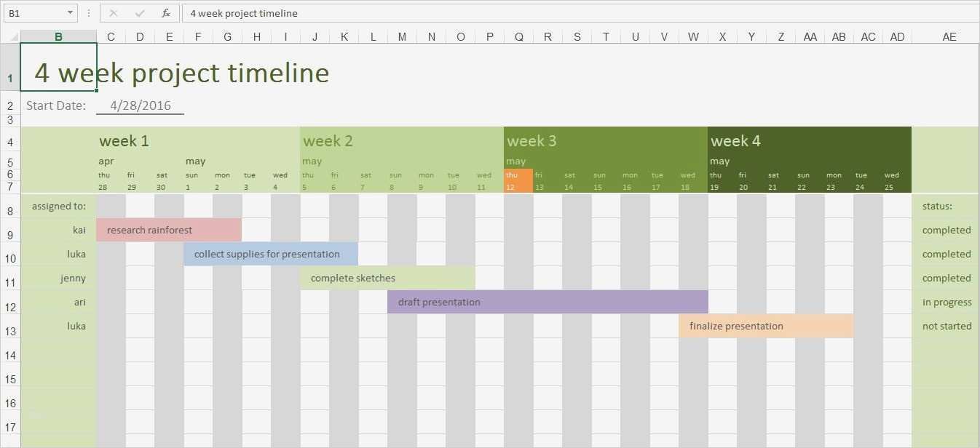Select column Q header

(x=518, y=36)
